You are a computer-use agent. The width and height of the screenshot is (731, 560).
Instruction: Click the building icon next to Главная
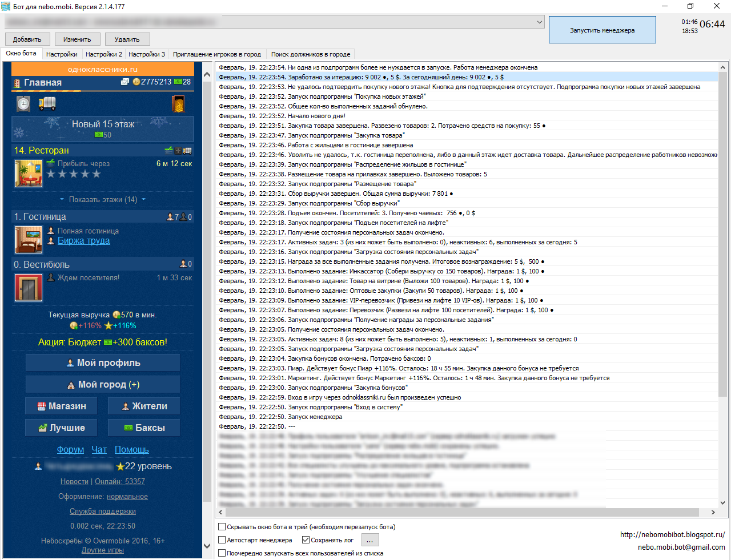tap(17, 83)
